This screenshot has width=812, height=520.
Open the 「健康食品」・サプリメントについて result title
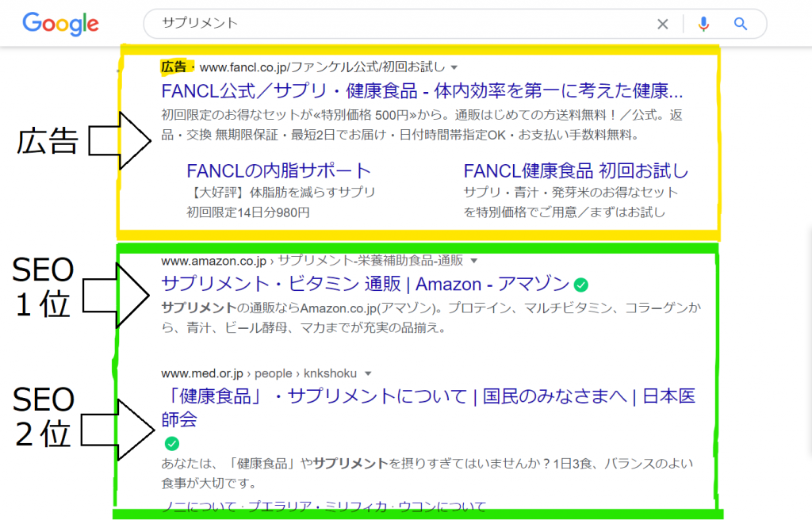point(428,407)
